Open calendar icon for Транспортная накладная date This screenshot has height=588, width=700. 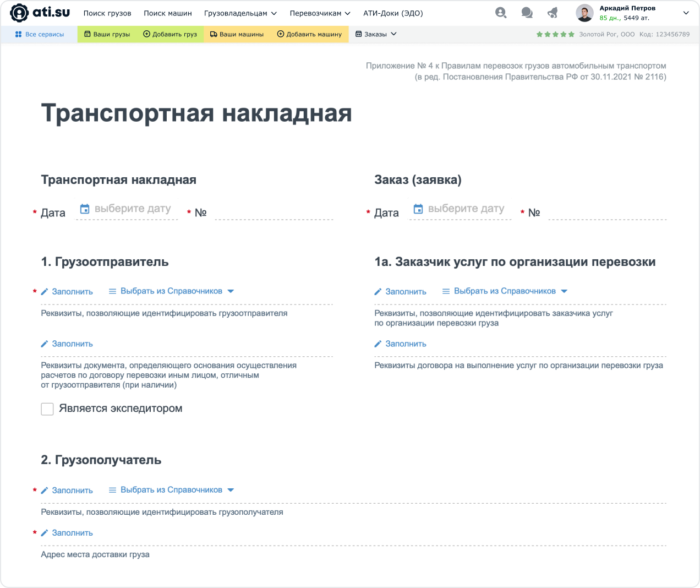tap(85, 209)
